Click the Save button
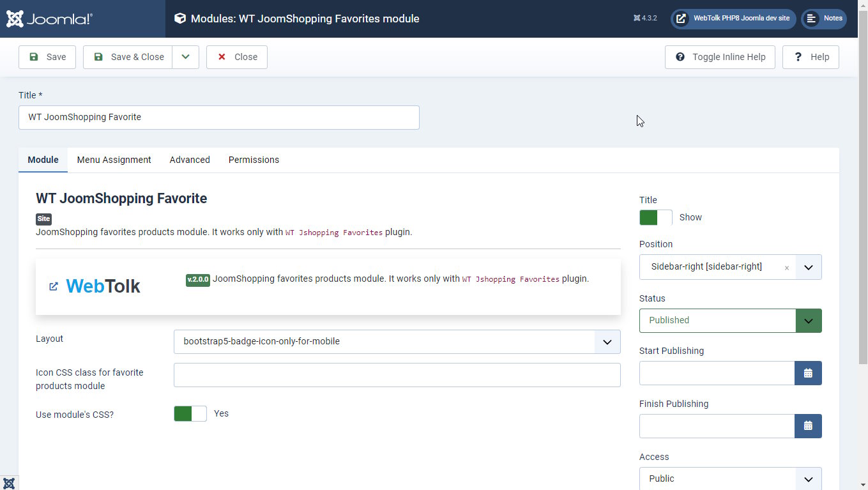 47,57
